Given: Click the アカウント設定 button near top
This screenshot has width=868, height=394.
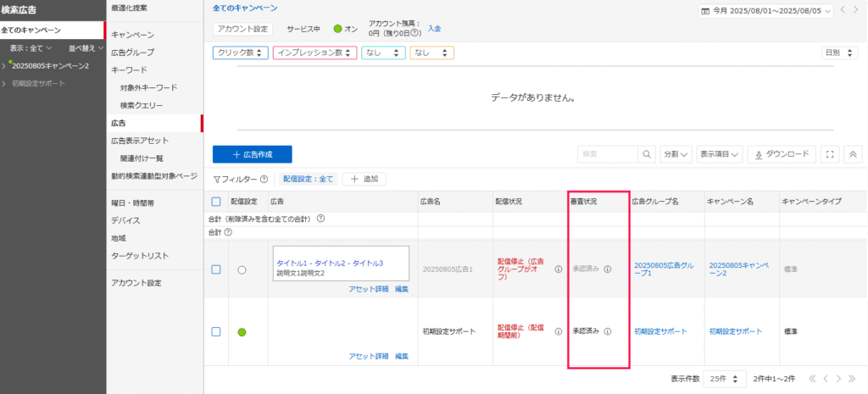Looking at the screenshot, I should (x=243, y=29).
